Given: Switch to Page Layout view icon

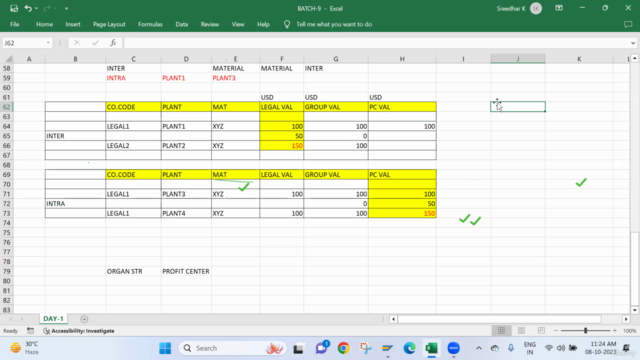Looking at the screenshot, I should tap(521, 331).
